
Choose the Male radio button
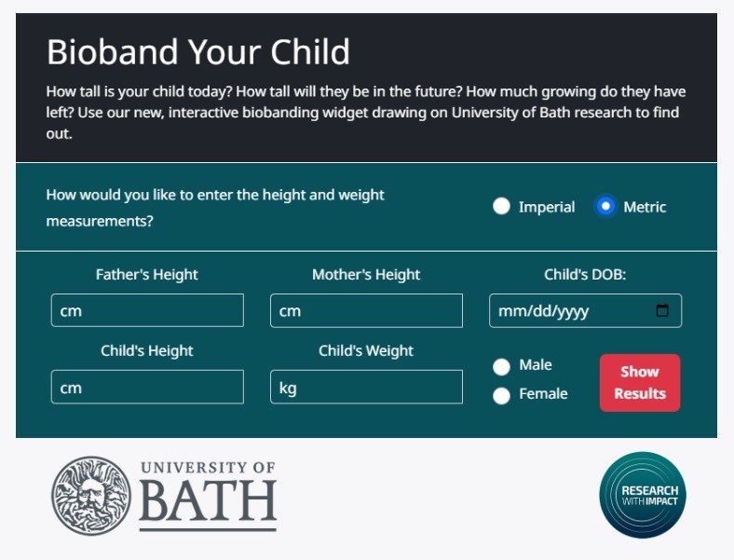tap(501, 366)
